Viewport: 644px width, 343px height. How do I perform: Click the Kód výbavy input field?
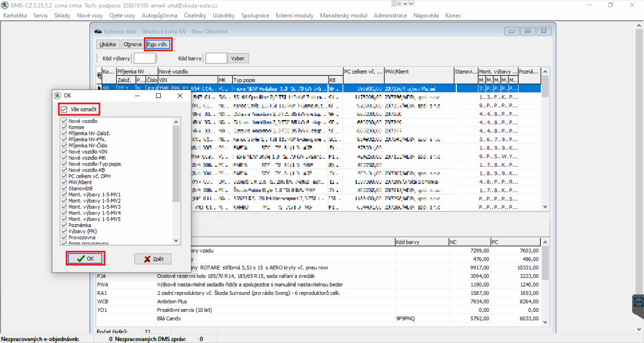pyautogui.click(x=145, y=58)
